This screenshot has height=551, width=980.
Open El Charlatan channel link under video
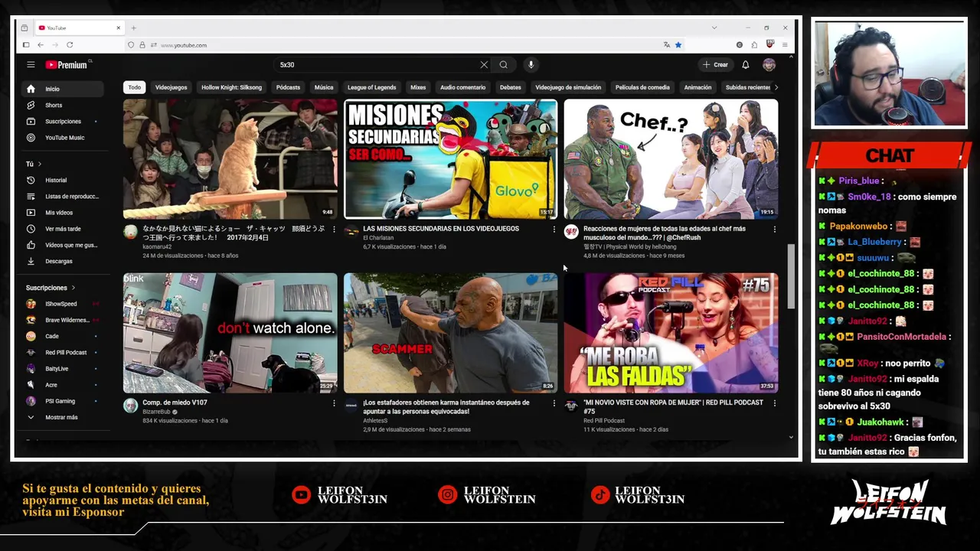point(378,238)
